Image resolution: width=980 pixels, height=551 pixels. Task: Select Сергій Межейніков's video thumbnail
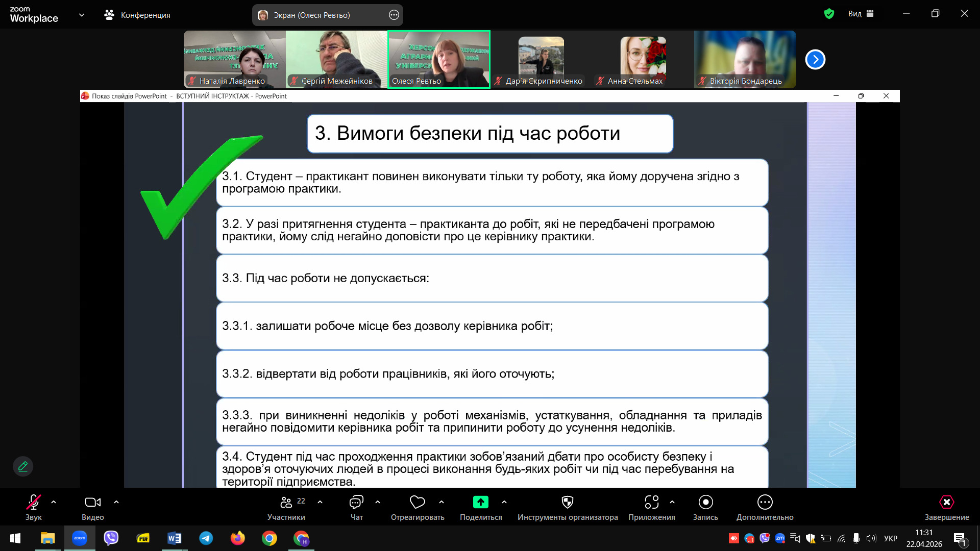click(336, 59)
